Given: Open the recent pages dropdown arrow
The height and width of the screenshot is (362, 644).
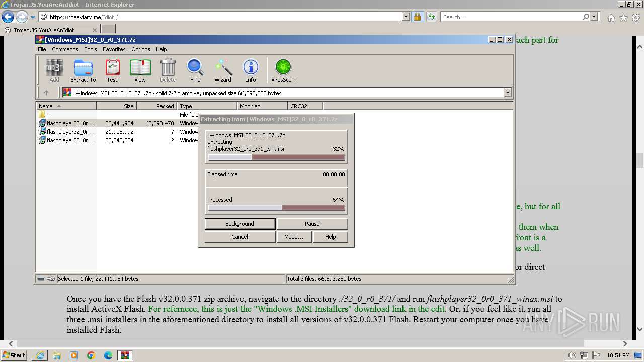Looking at the screenshot, I should (33, 17).
